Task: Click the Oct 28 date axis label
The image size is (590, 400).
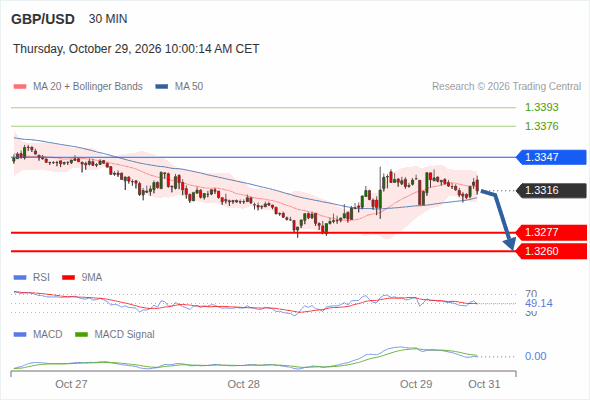Action: click(x=243, y=384)
